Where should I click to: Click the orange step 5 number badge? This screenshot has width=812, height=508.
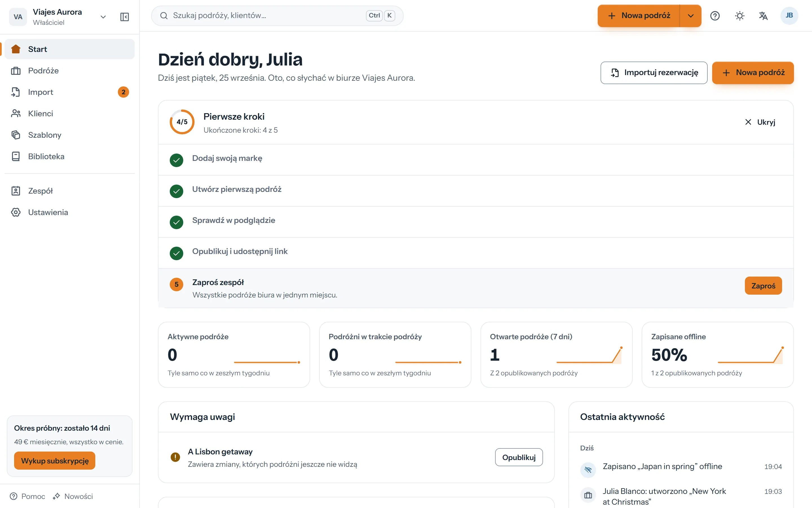[176, 284]
